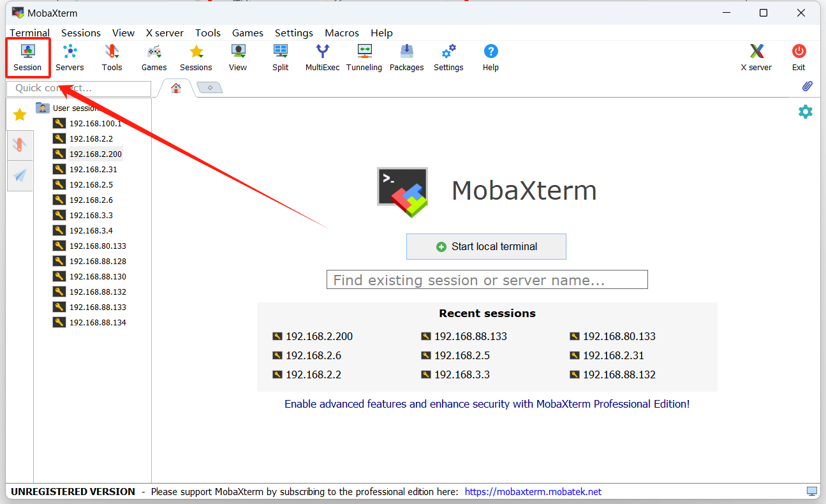
Task: Open recent session 192.168.80.133
Action: coord(619,336)
